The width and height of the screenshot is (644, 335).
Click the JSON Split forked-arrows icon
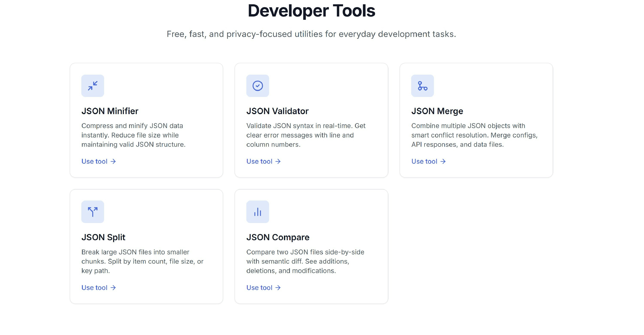click(x=92, y=212)
